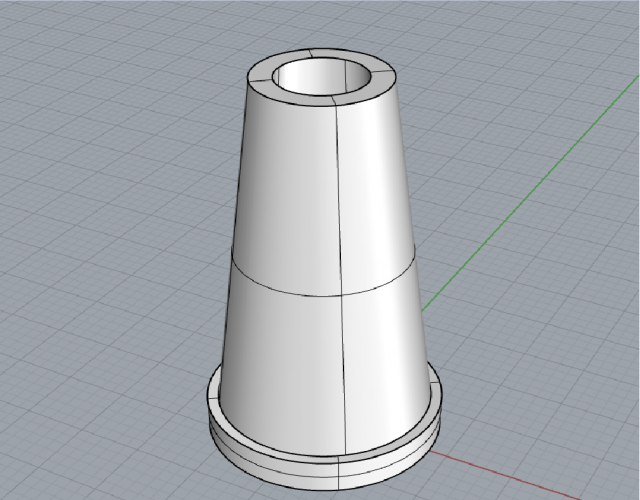Click the red X-axis grid line

coord(506,476)
